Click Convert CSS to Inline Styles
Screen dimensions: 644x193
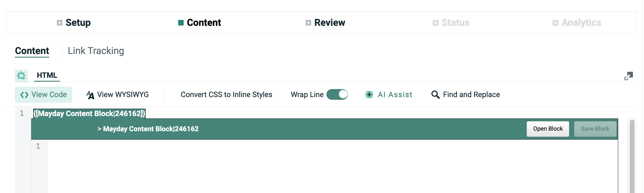pos(226,95)
